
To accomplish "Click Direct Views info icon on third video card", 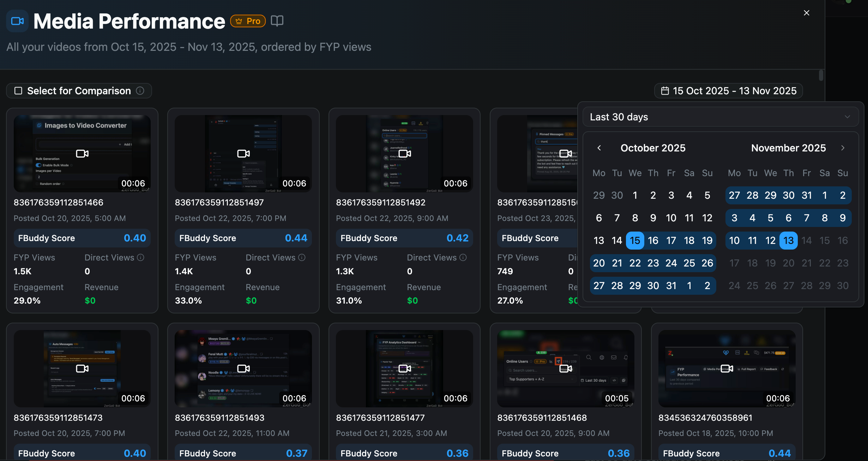I will coord(463,258).
